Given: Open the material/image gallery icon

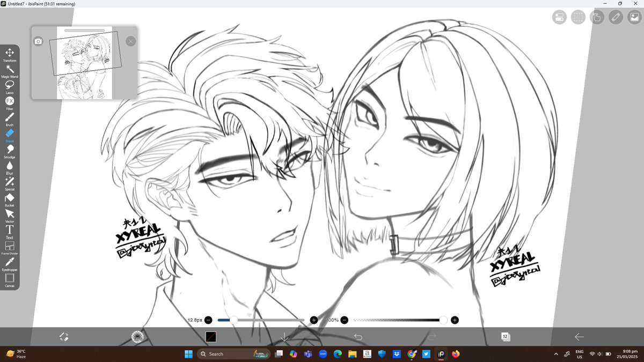Looking at the screenshot, I should [x=634, y=17].
